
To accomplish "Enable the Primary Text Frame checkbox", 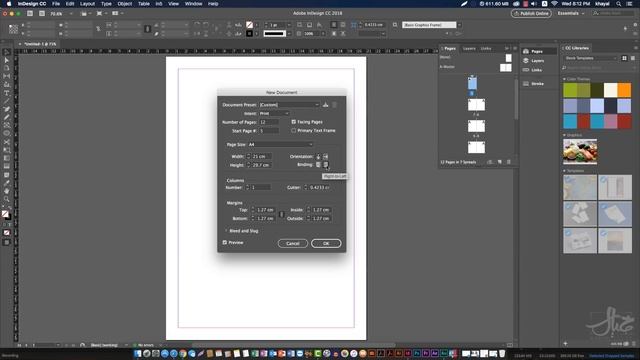I will click(x=293, y=131).
